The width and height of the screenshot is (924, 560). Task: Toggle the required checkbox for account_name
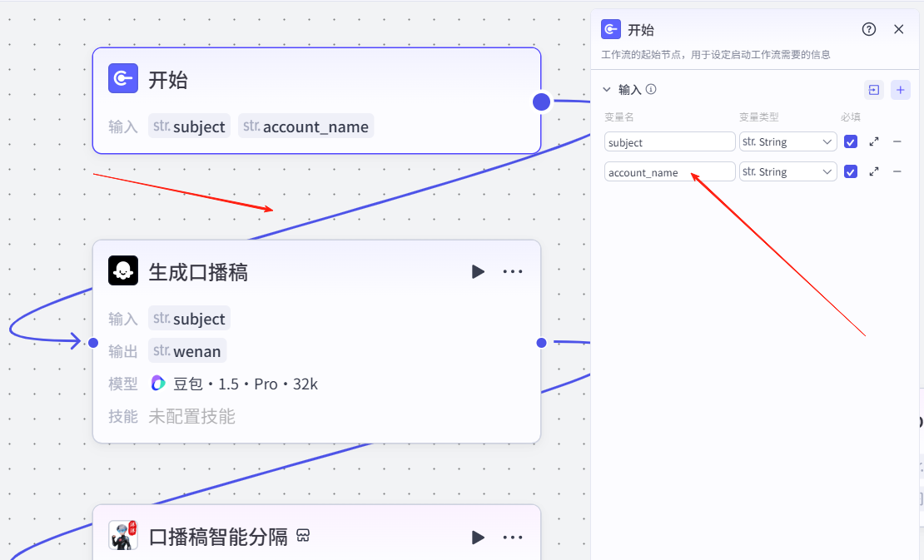[x=850, y=171]
